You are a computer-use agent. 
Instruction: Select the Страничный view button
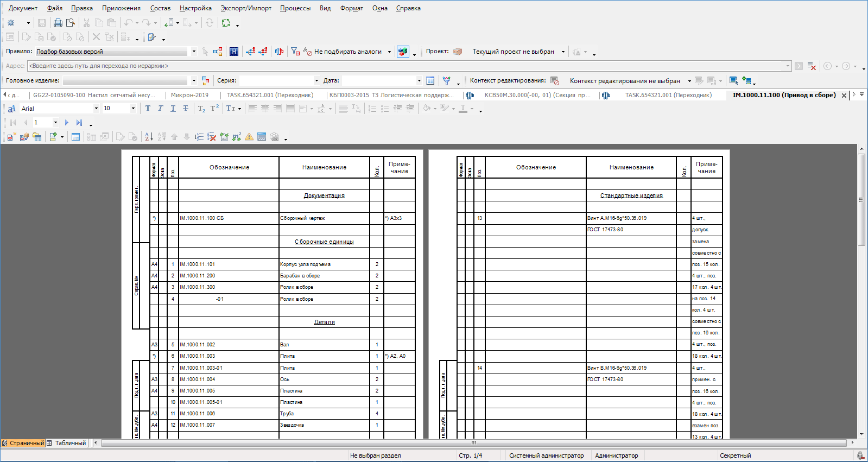click(23, 443)
